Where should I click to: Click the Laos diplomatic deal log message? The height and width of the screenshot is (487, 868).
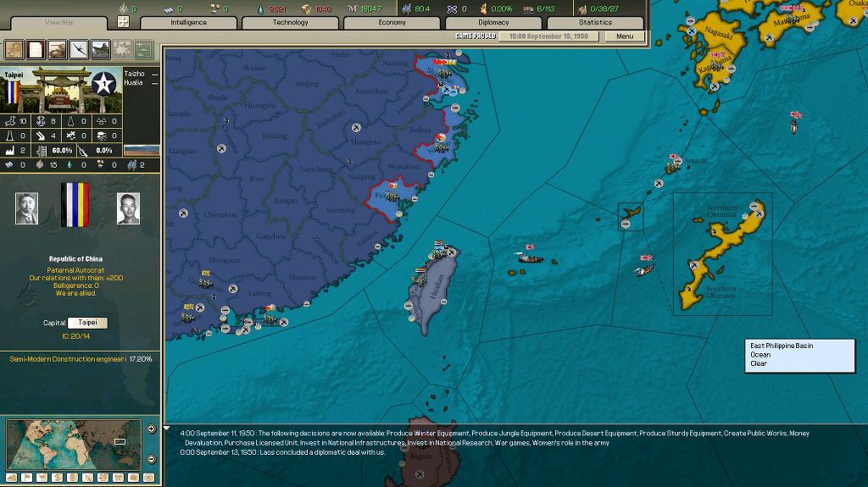[x=282, y=452]
